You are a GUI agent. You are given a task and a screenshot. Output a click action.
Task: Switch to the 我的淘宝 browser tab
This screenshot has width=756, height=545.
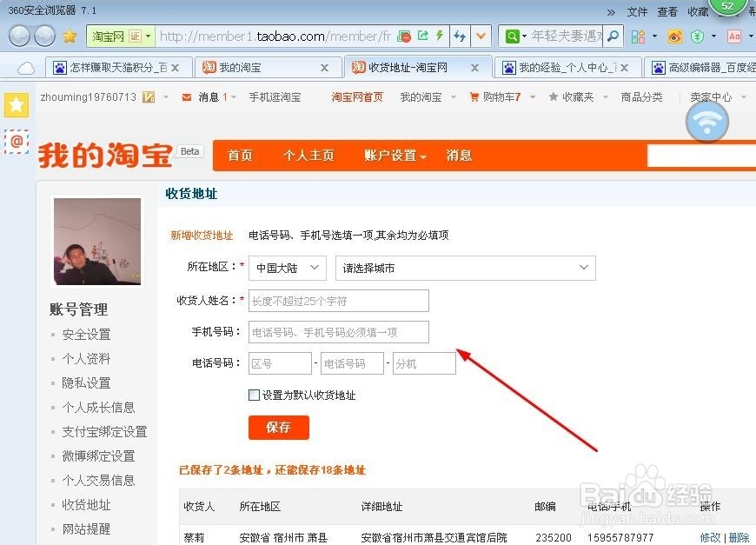(x=266, y=68)
